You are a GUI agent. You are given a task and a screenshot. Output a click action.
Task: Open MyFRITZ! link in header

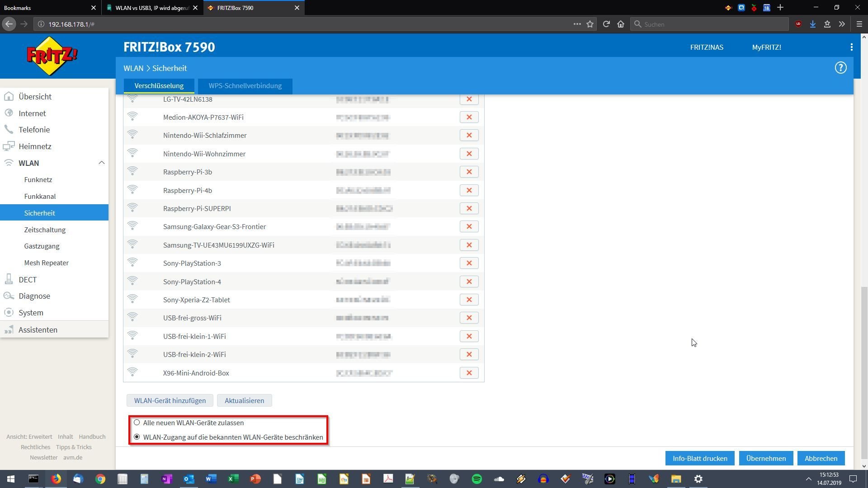point(766,47)
